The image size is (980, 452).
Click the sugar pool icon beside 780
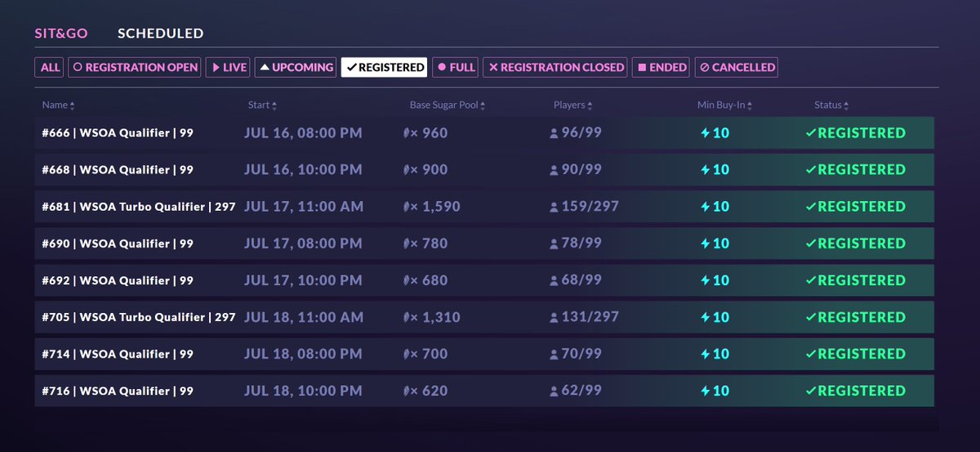[x=407, y=243]
